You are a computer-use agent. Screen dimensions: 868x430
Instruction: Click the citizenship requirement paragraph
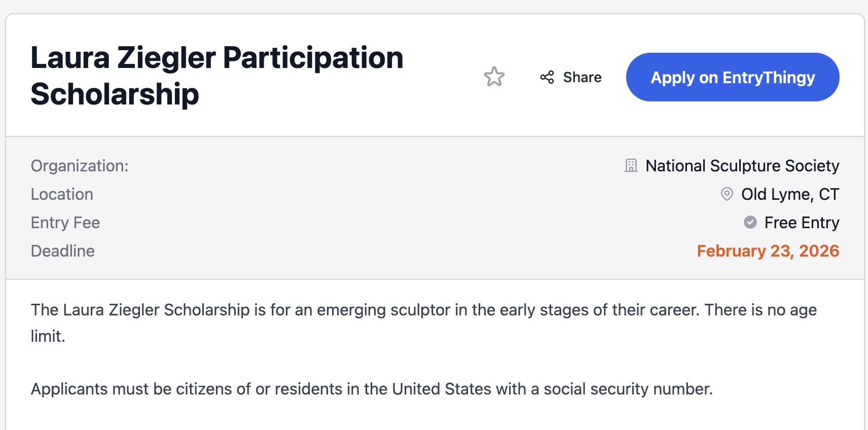(x=372, y=389)
